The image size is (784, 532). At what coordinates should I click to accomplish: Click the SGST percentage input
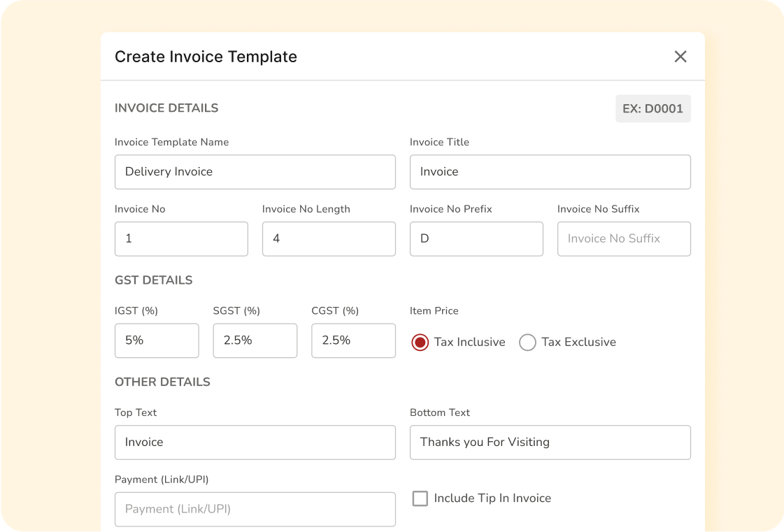click(x=255, y=340)
